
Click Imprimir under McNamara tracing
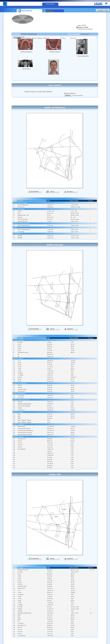coord(70,192)
